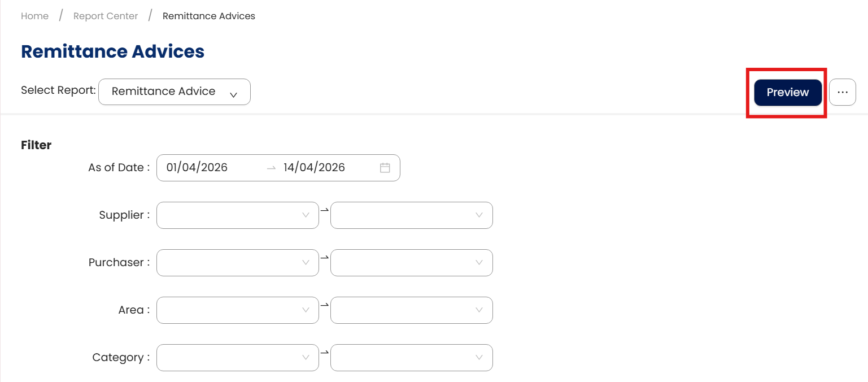Viewport: 868px width, 382px height.
Task: Expand the first Area dropdown
Action: 237,310
